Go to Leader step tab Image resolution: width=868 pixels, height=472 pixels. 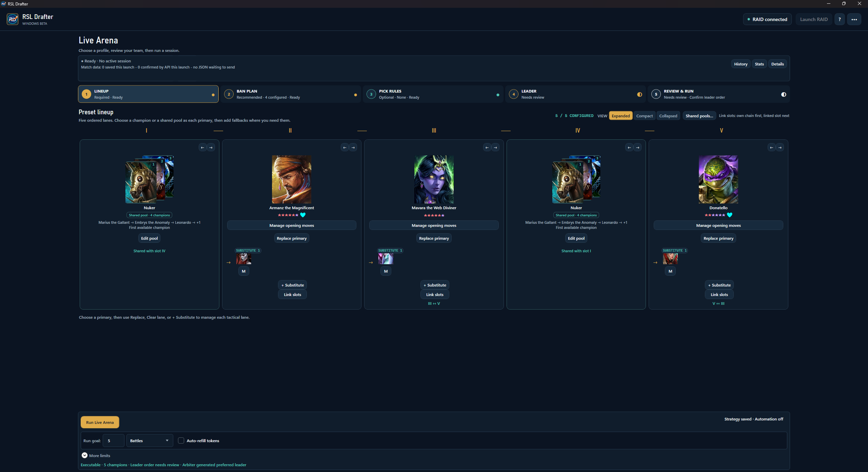point(575,94)
